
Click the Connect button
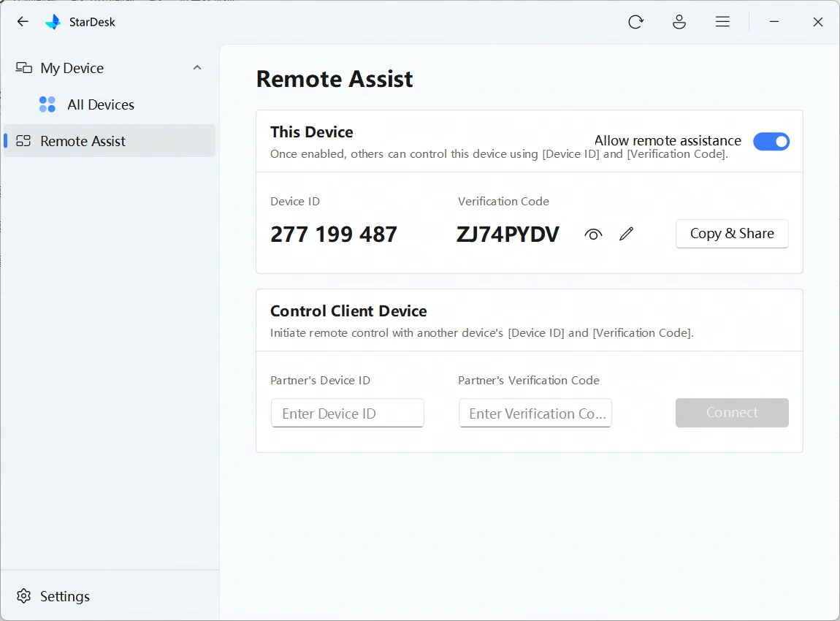[x=732, y=413]
